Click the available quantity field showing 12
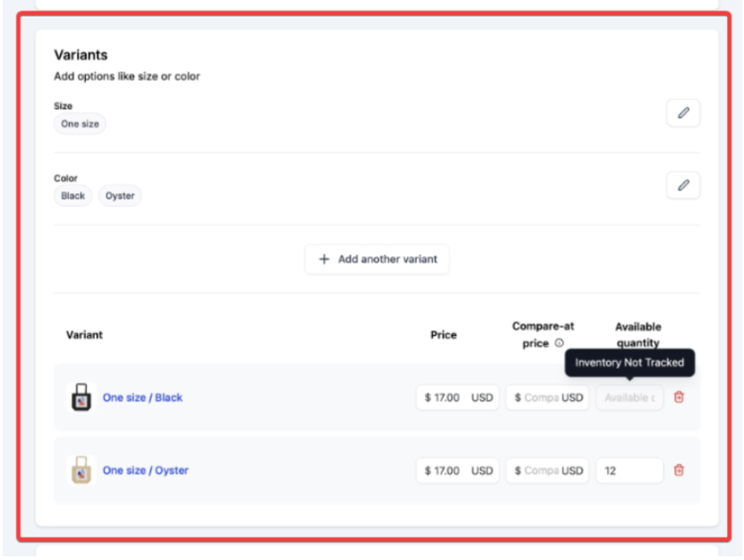This screenshot has width=744, height=560. tap(629, 471)
